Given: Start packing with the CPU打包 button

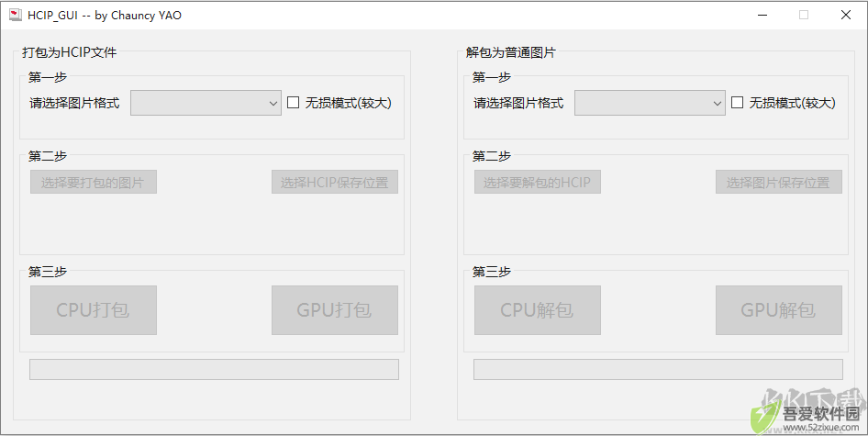Looking at the screenshot, I should point(94,310).
